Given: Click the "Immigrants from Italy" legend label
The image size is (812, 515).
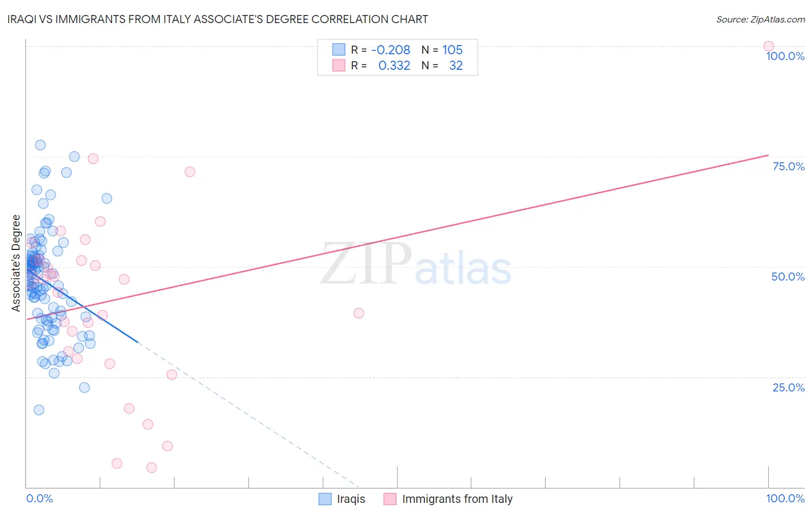Looking at the screenshot, I should (457, 499).
